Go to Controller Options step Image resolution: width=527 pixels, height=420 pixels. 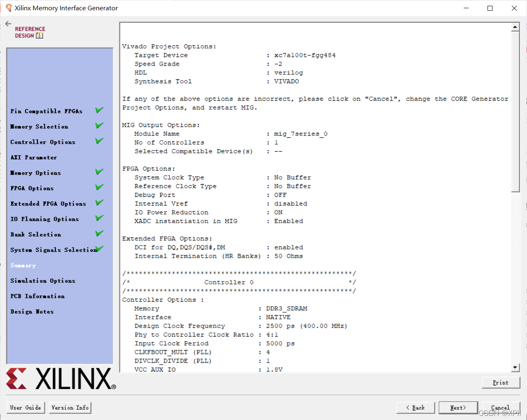[43, 142]
